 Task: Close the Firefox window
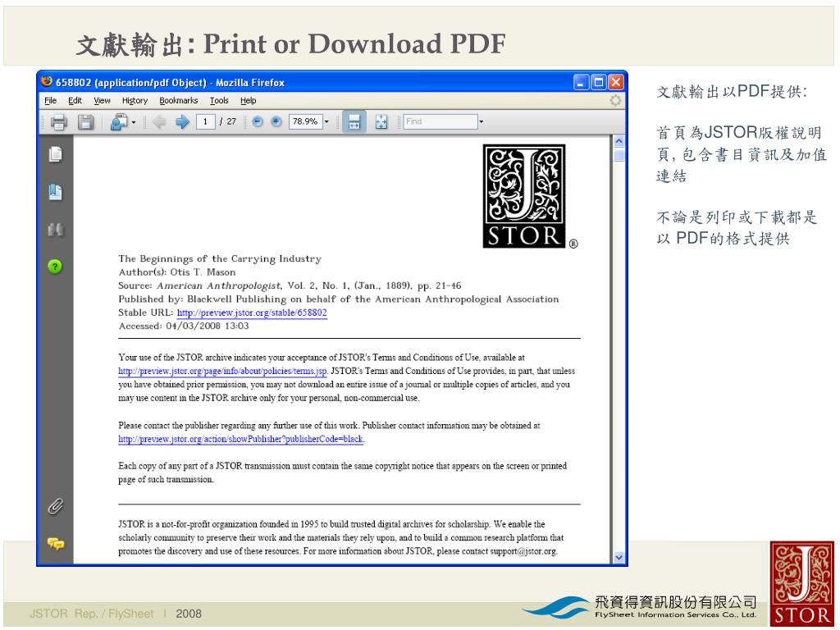[616, 82]
